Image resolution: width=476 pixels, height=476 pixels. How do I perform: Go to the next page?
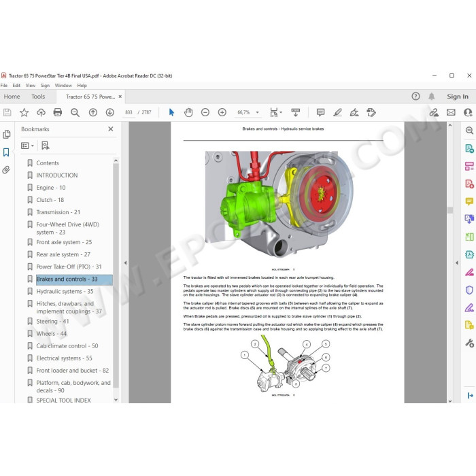click(x=110, y=113)
